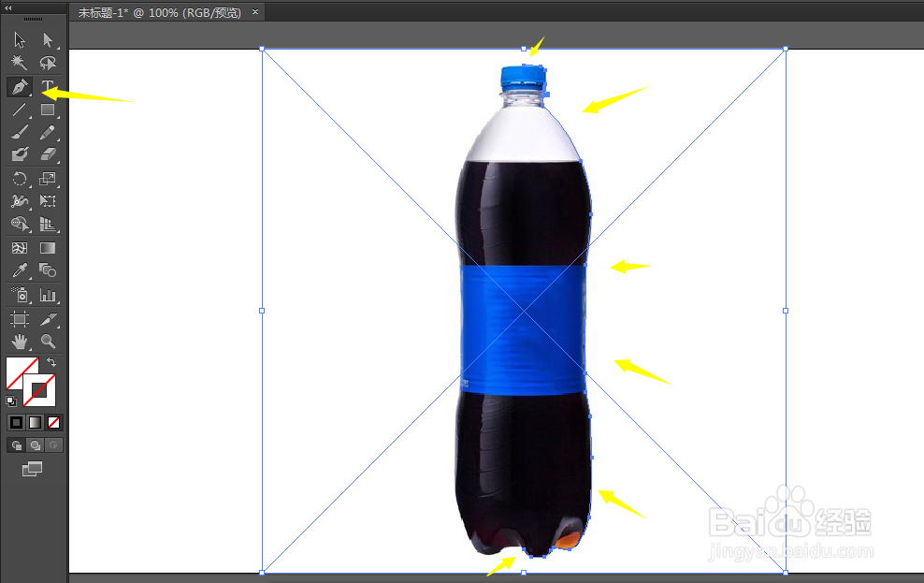Select the Line Segment tool

[x=20, y=109]
